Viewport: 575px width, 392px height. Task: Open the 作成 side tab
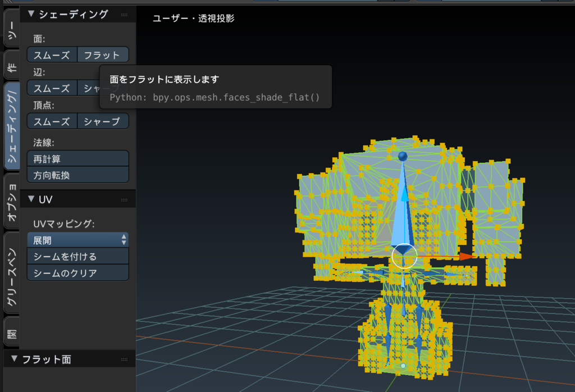[11, 66]
